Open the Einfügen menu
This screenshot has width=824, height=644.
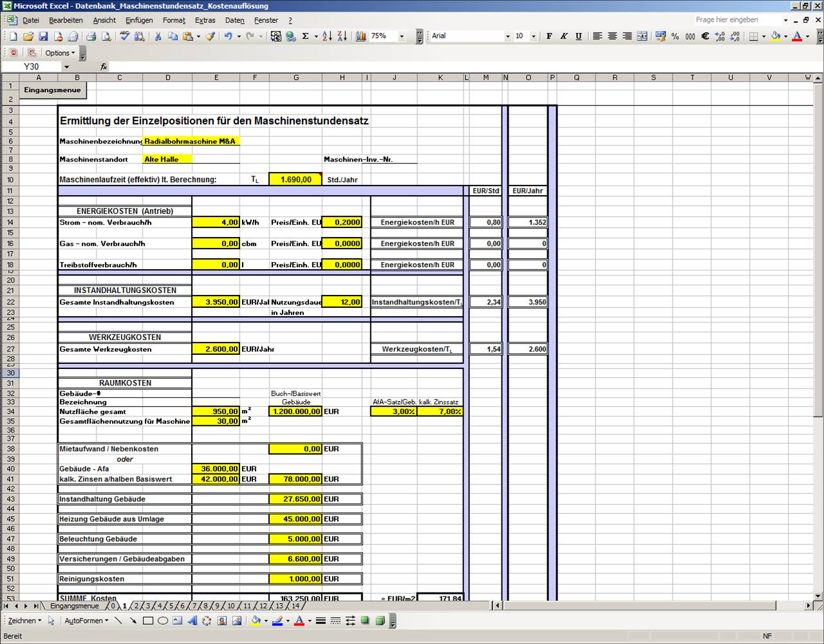pos(139,21)
